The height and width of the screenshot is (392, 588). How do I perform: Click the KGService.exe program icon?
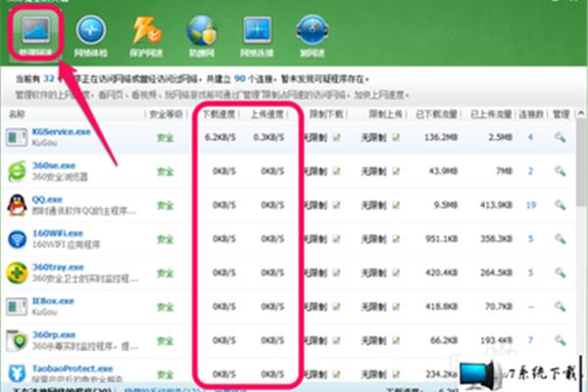click(17, 137)
